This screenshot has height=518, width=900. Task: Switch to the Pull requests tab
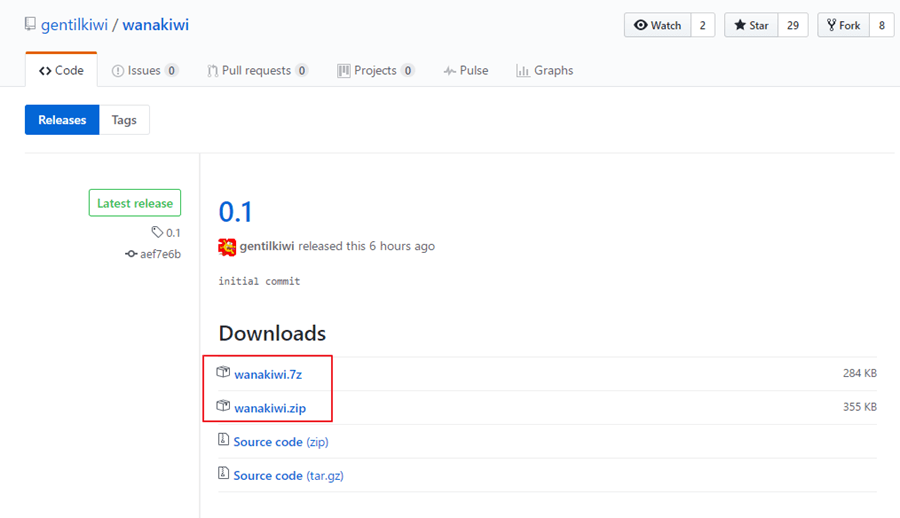[258, 71]
